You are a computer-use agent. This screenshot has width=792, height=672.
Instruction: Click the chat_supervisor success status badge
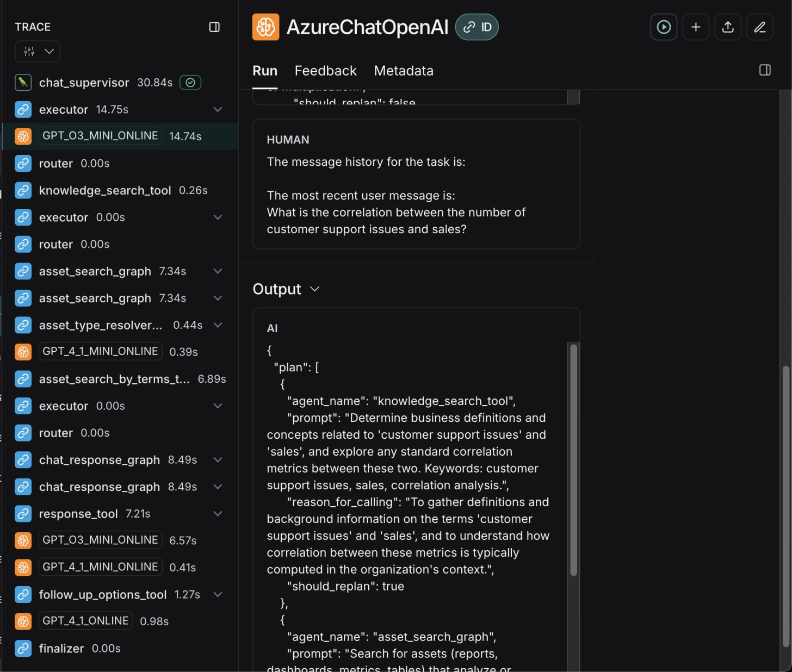click(190, 83)
